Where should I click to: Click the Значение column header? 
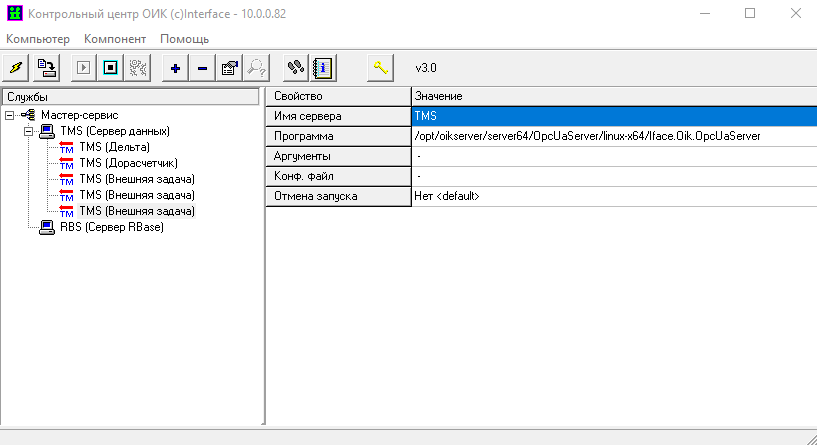(613, 96)
